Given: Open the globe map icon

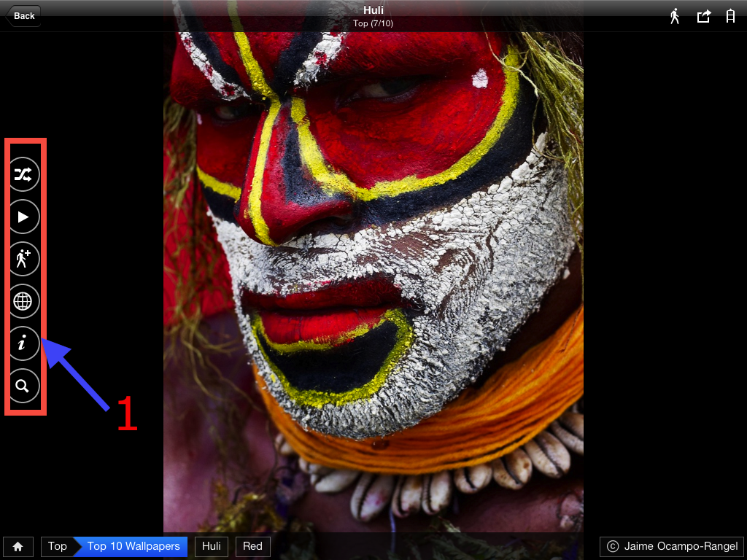Looking at the screenshot, I should [24, 301].
